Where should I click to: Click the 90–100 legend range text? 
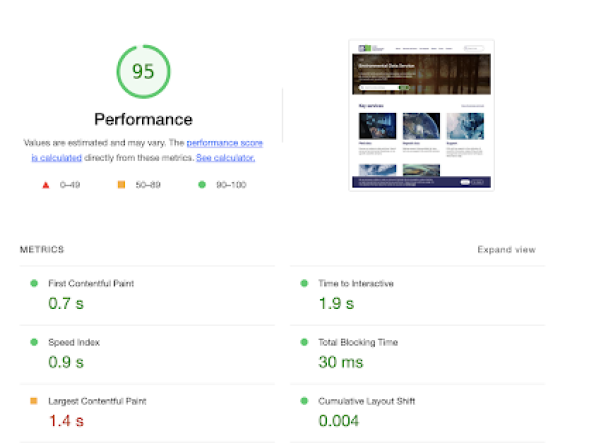pyautogui.click(x=231, y=185)
